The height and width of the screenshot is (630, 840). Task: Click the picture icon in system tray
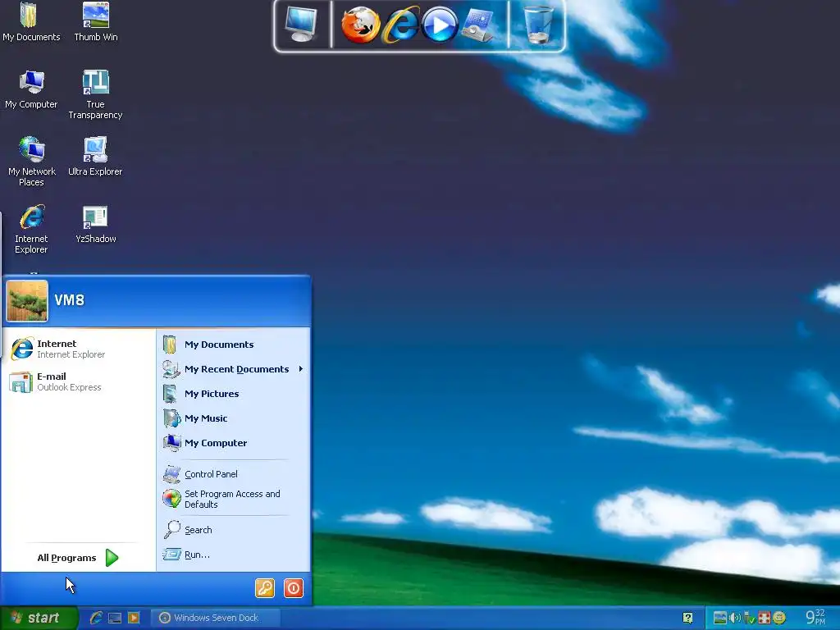click(720, 619)
